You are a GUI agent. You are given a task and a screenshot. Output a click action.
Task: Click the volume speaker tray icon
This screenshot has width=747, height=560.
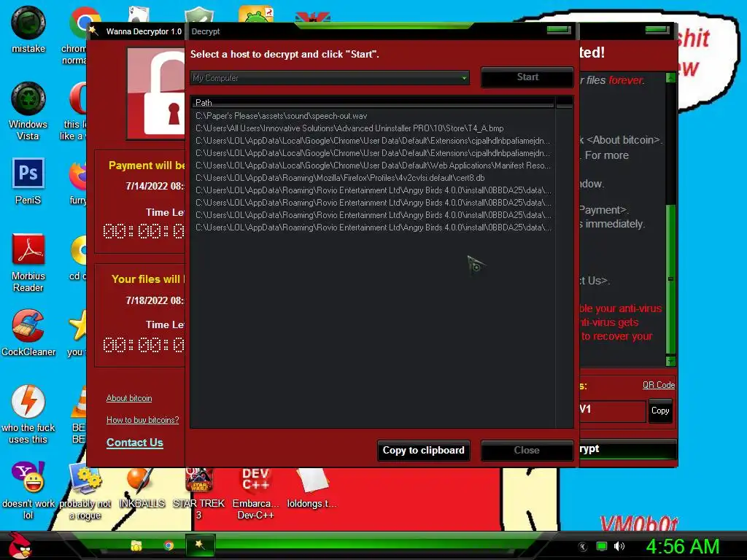pyautogui.click(x=619, y=546)
